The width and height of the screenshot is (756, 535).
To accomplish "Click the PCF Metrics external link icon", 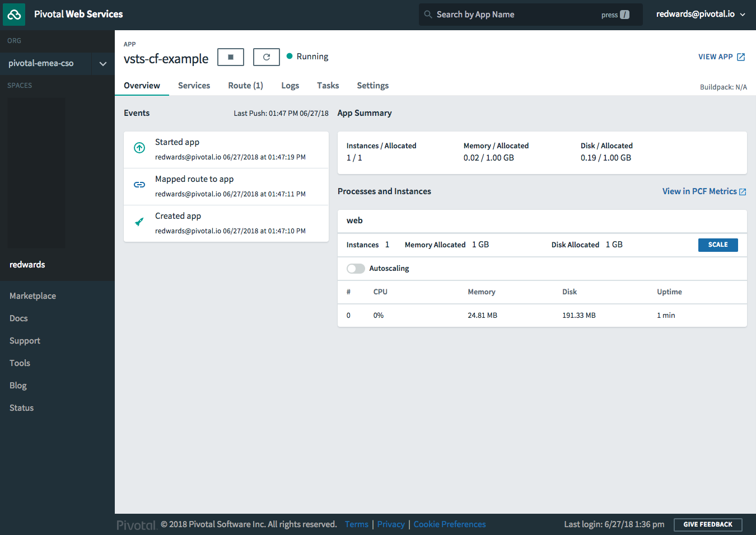I will (x=743, y=192).
